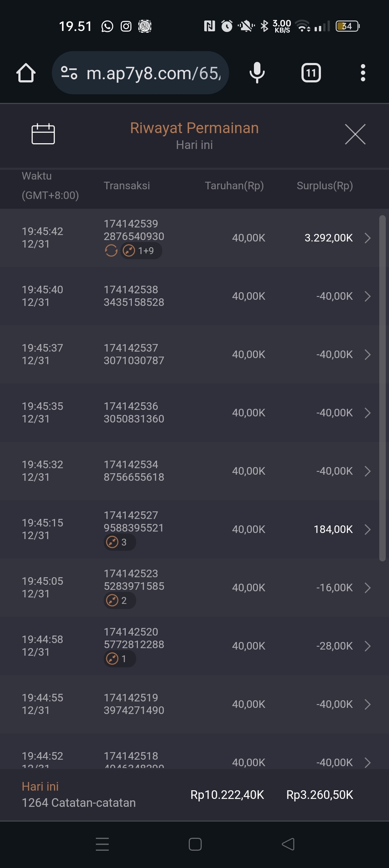This screenshot has height=868, width=389.
Task: Tap the URL address bar text
Action: (154, 73)
